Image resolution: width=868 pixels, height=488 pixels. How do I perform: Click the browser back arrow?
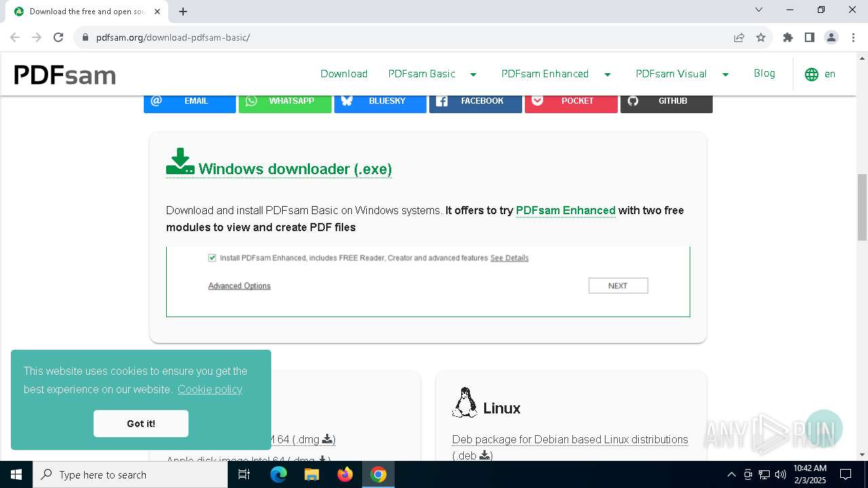tap(15, 37)
